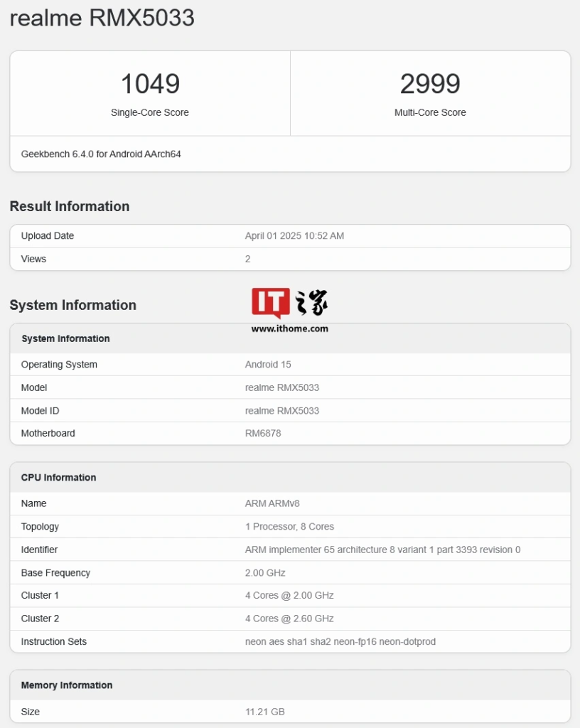Click the Views row in Result Information

coord(33,259)
